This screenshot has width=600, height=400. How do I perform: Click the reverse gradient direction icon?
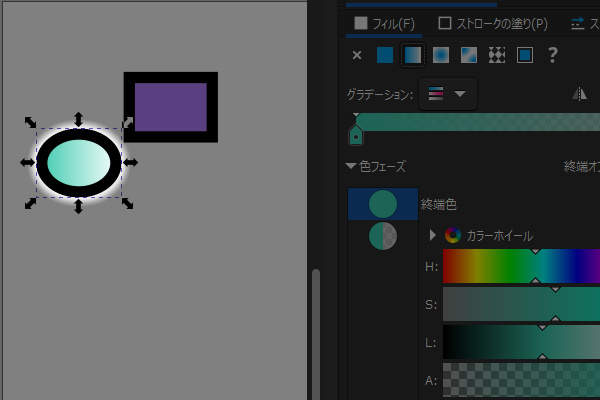(x=580, y=93)
